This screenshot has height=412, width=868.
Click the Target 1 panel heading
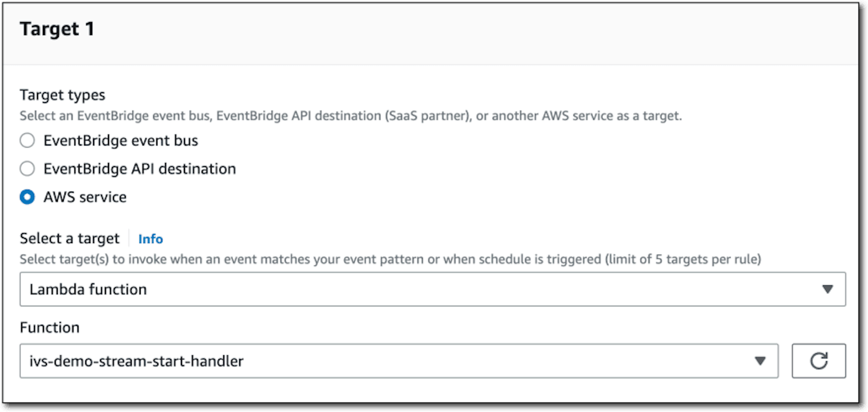tap(57, 29)
